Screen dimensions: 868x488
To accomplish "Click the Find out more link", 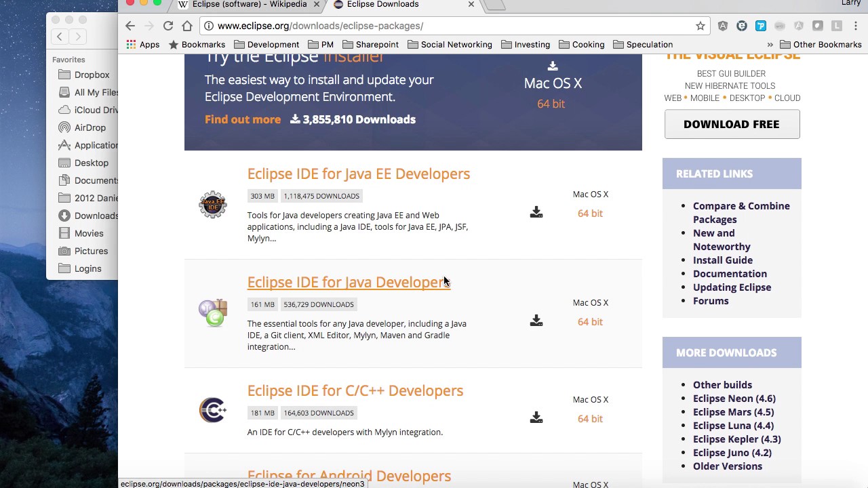I will [x=243, y=119].
